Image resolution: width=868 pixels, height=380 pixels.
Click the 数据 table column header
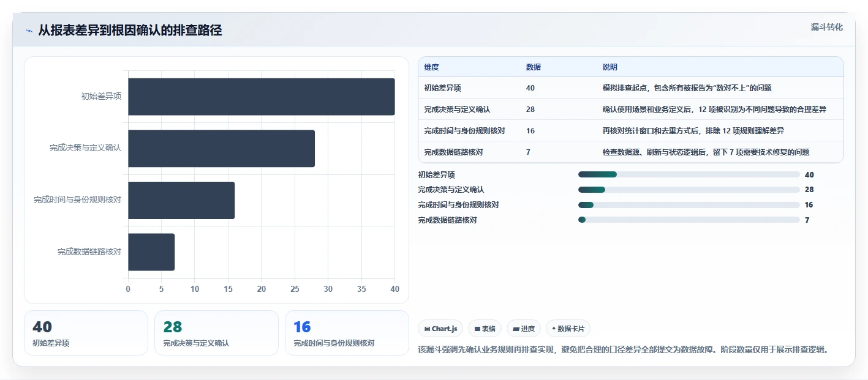pos(533,67)
